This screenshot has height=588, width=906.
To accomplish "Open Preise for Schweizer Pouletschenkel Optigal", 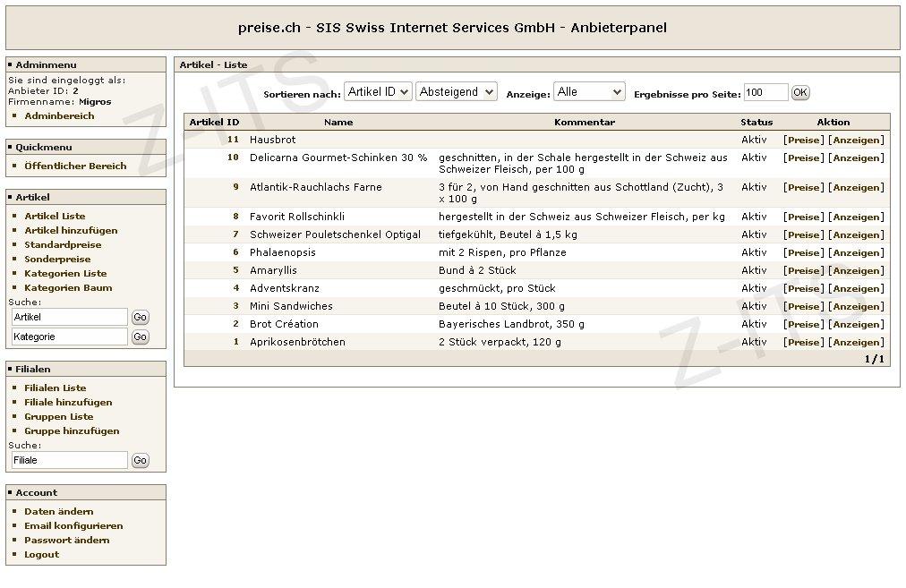I will pyautogui.click(x=804, y=234).
